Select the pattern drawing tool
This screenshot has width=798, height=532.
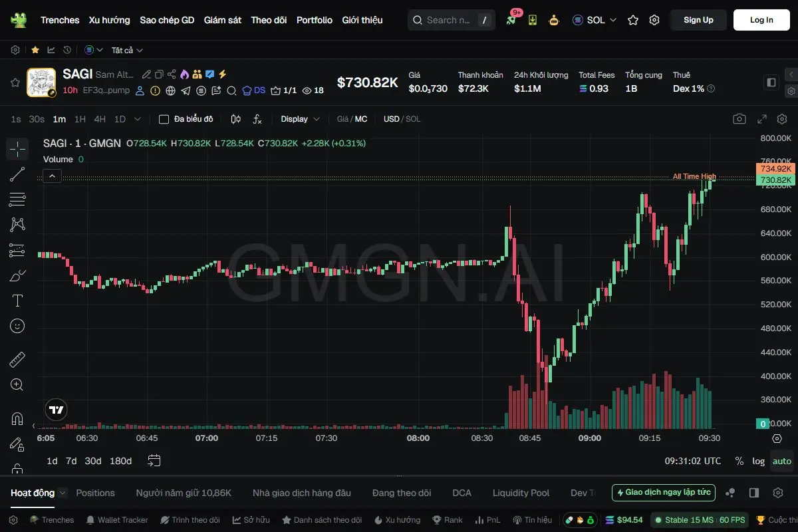point(17,225)
